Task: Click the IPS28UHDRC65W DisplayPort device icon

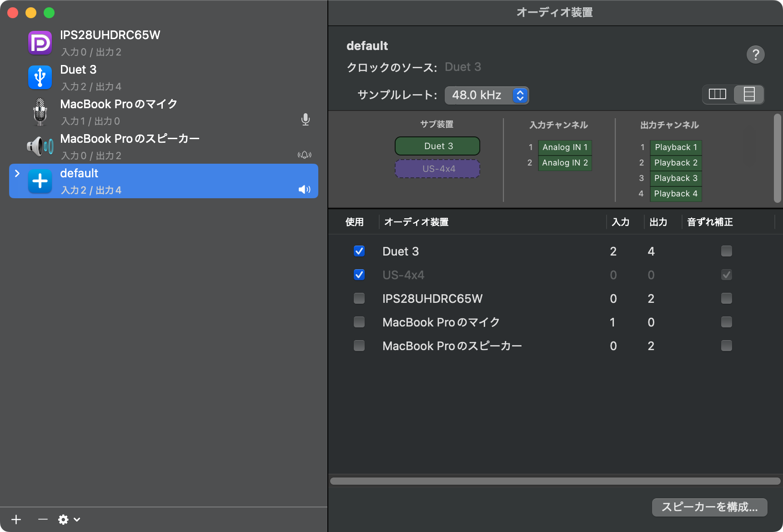Action: coord(40,43)
